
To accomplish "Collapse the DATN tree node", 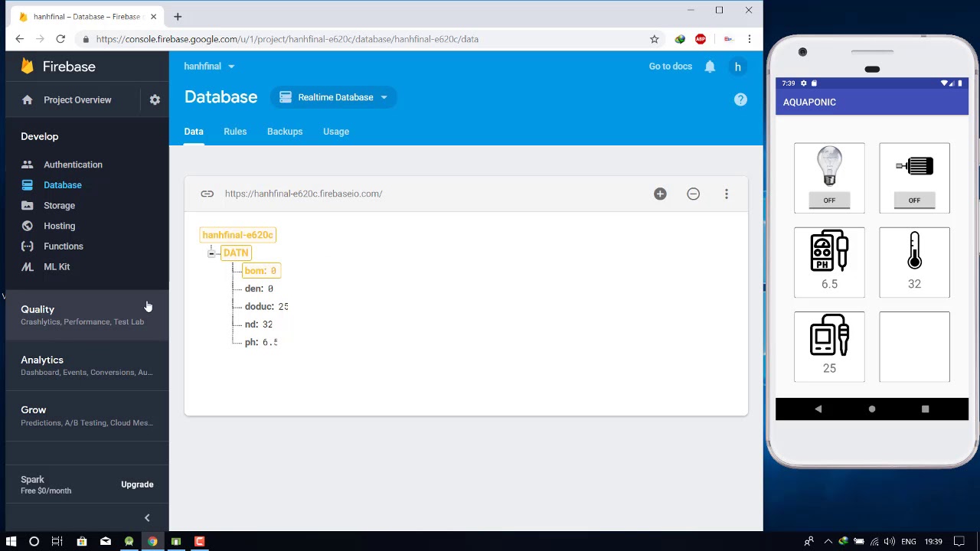I will [x=211, y=253].
